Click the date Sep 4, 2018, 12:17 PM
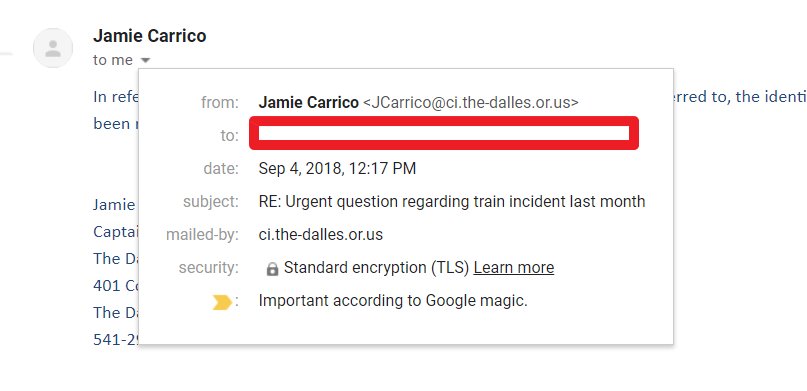This screenshot has width=807, height=391. tap(337, 168)
